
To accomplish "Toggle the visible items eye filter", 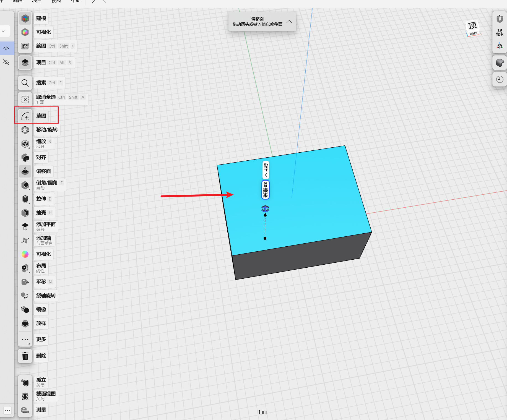I will 6,49.
